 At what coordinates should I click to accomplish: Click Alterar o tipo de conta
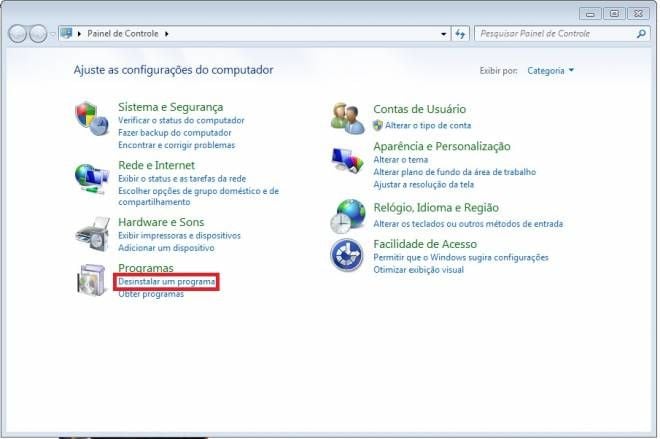(428, 125)
